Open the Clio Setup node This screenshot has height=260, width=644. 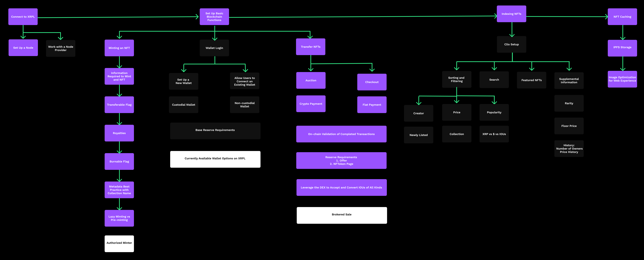(x=511, y=44)
